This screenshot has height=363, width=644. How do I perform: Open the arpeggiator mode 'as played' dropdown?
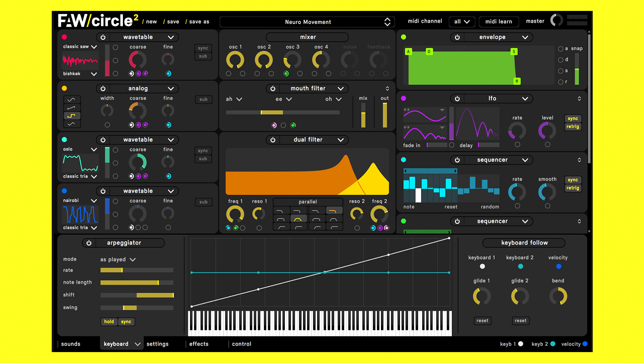[118, 260]
